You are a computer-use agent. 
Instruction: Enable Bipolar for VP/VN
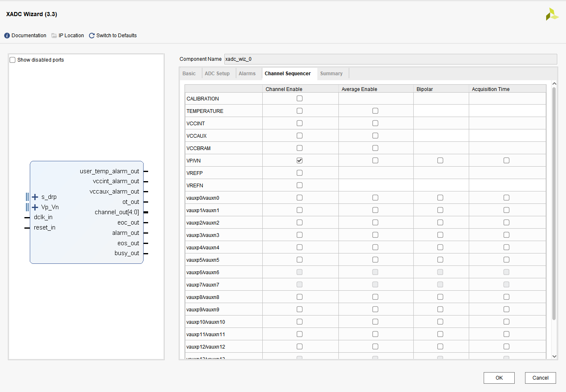pos(440,160)
